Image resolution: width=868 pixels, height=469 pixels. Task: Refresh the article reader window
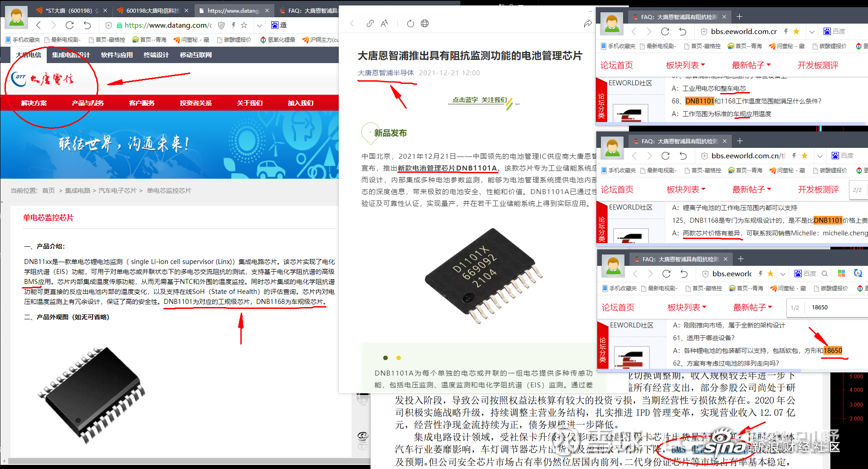[x=410, y=24]
